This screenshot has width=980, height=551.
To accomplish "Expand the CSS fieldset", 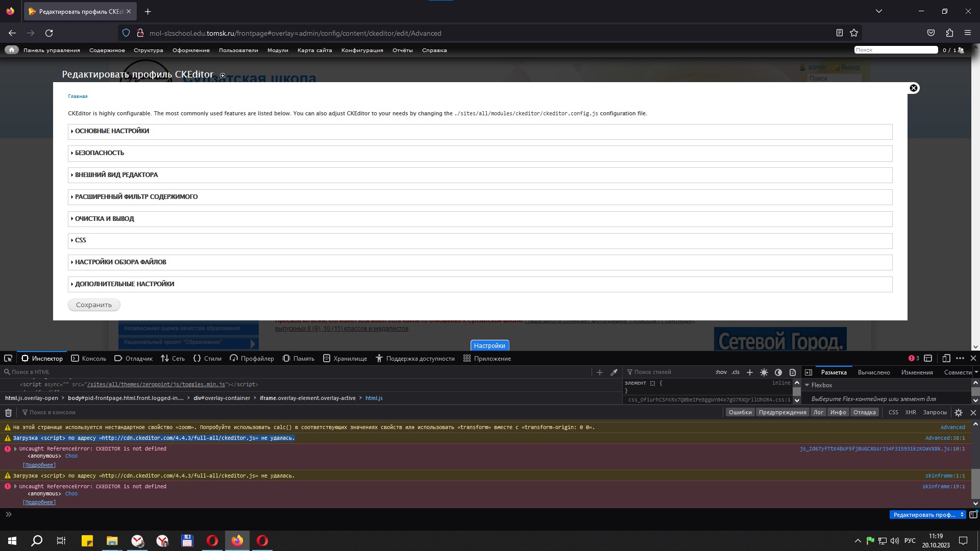I will pos(80,240).
